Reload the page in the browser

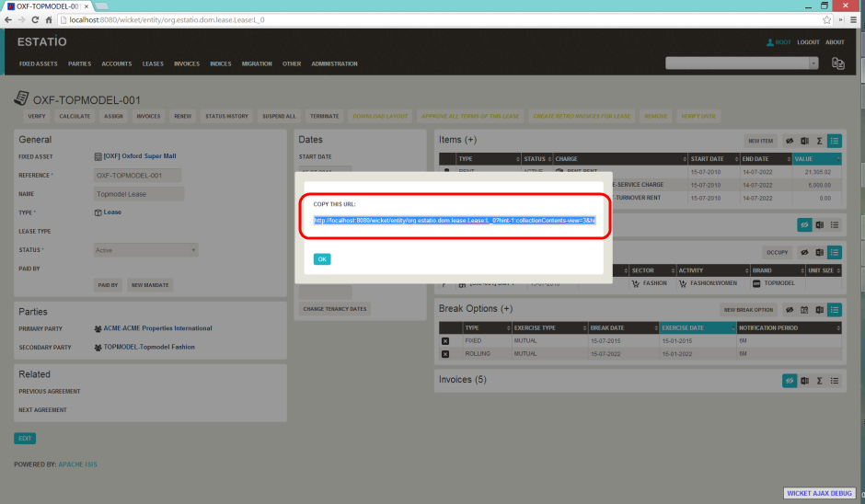coord(35,19)
